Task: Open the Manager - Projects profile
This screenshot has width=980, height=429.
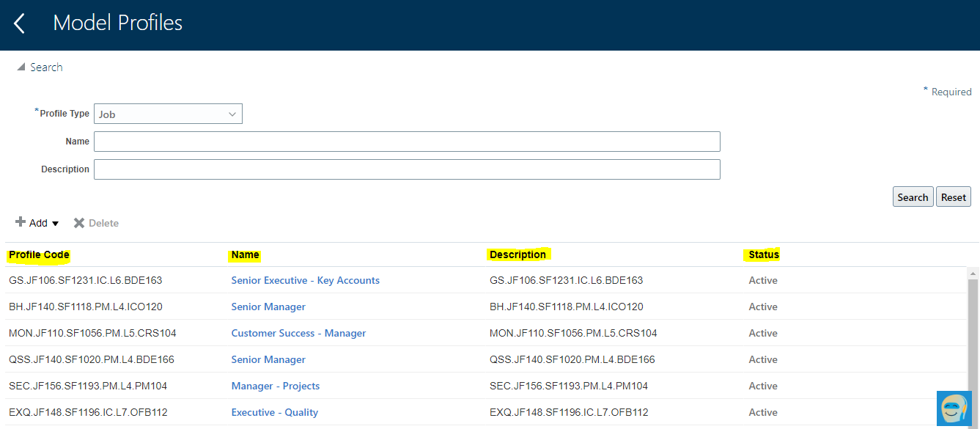Action: (x=275, y=386)
